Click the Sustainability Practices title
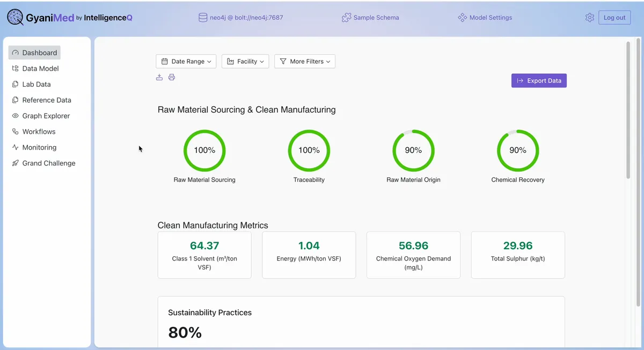Screen dimensions: 644x350 (210, 312)
